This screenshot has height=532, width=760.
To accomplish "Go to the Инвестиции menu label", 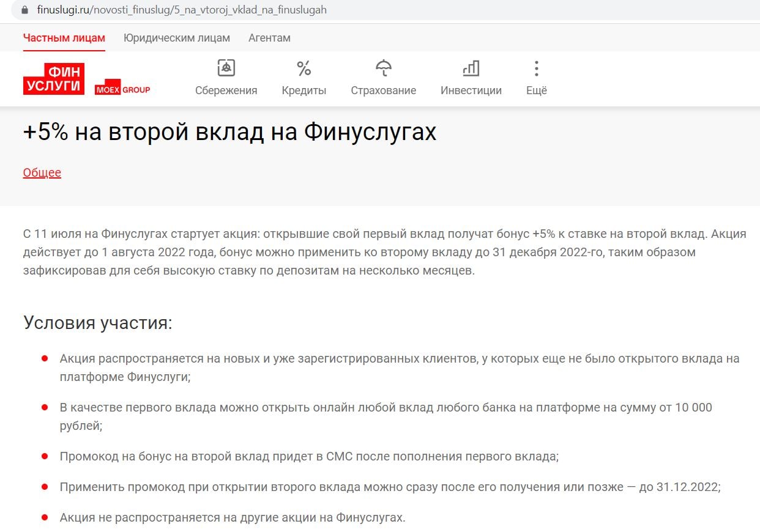I will tap(471, 91).
